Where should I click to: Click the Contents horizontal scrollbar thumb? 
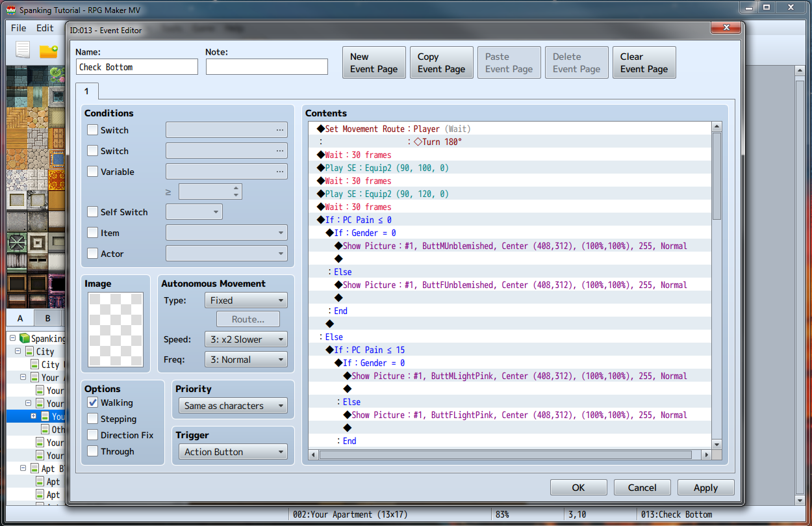[505, 454]
